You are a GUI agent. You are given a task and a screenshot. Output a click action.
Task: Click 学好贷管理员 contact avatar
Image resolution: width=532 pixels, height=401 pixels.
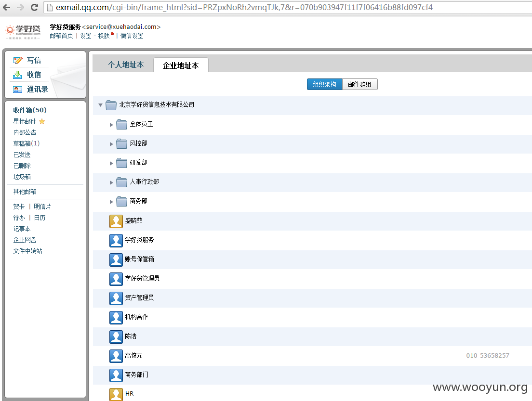116,279
